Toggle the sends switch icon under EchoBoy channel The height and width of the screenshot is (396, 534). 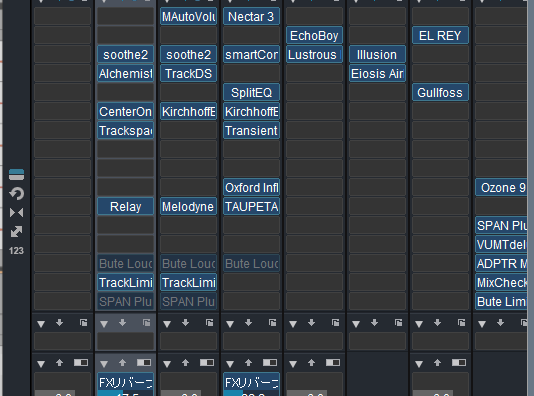tap(333, 363)
